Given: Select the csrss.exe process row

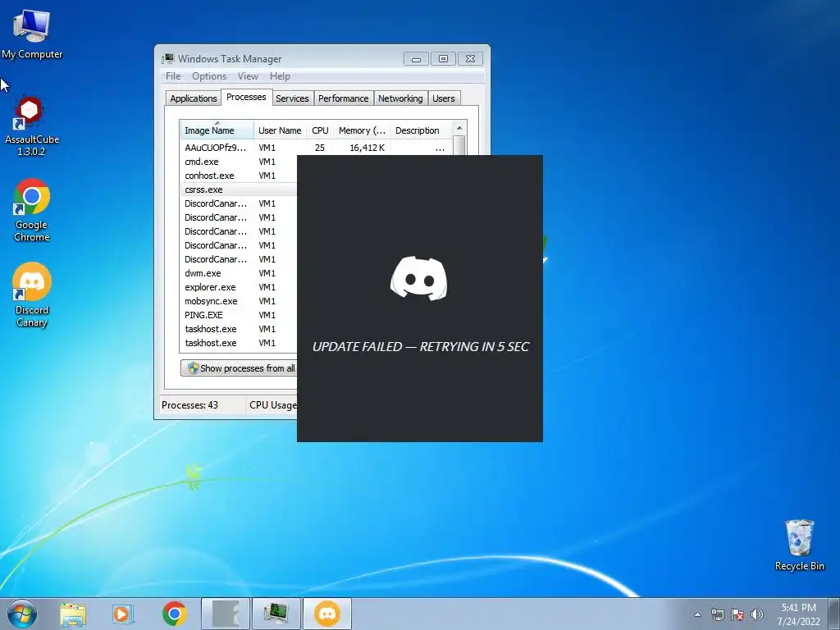Looking at the screenshot, I should coord(239,189).
